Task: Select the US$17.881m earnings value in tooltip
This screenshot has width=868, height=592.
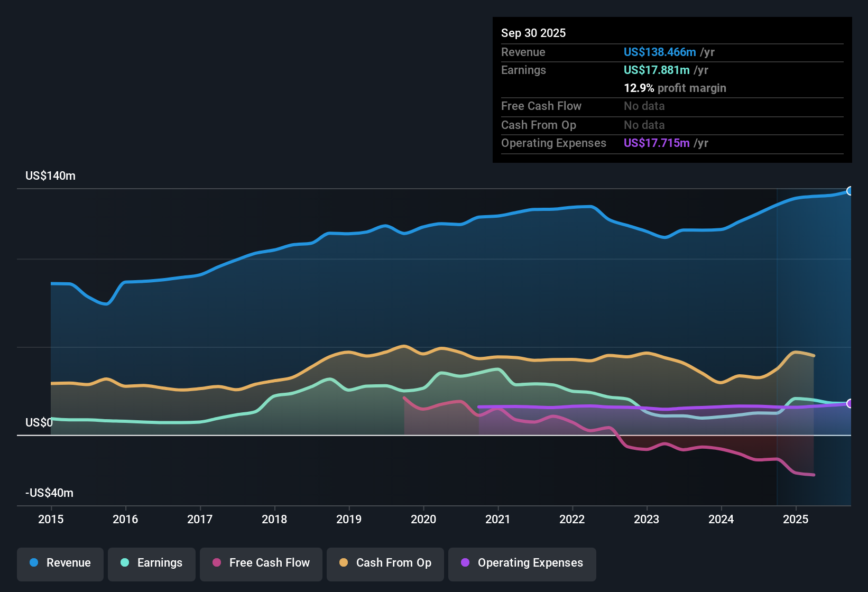Action: (657, 70)
